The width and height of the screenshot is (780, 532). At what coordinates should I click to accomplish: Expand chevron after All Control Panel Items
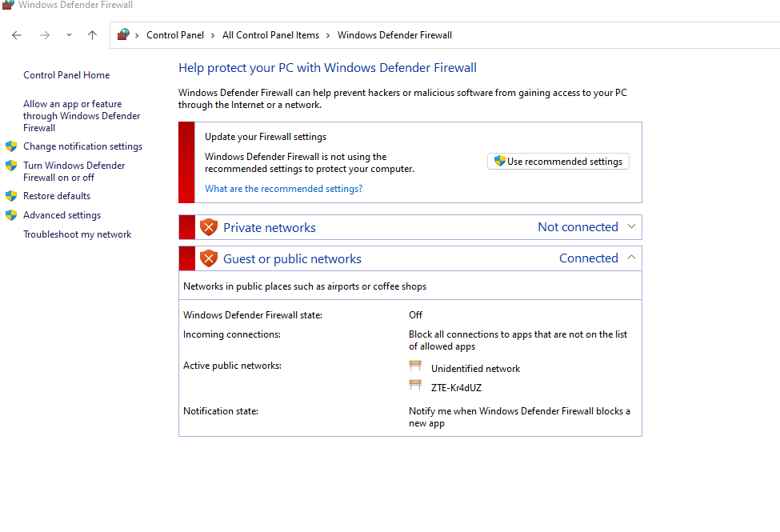click(328, 35)
